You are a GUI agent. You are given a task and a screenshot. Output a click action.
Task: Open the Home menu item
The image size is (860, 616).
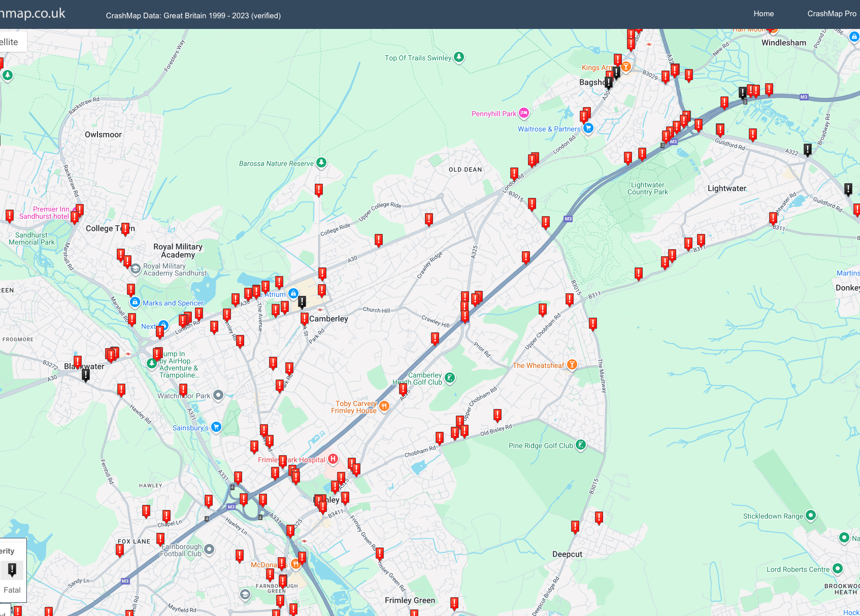pos(763,14)
